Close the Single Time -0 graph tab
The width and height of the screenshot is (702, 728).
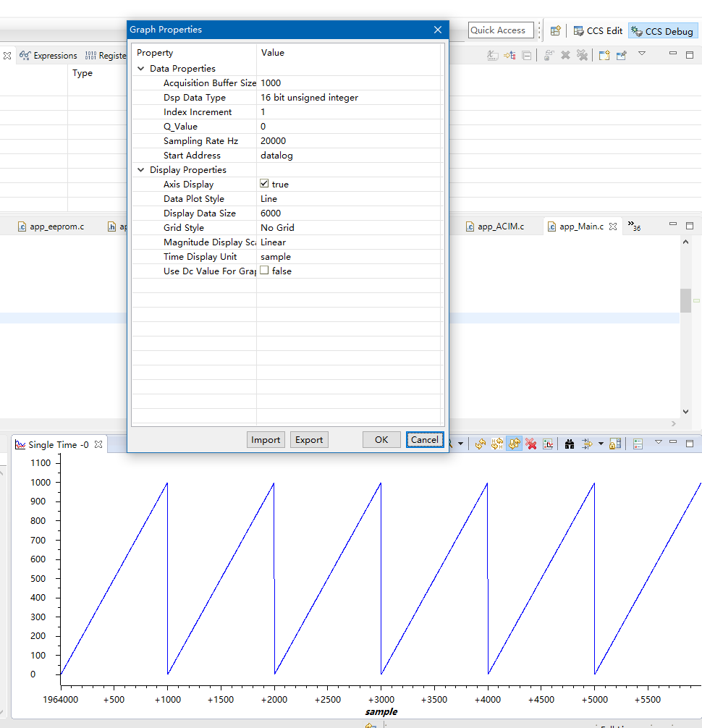click(x=98, y=444)
